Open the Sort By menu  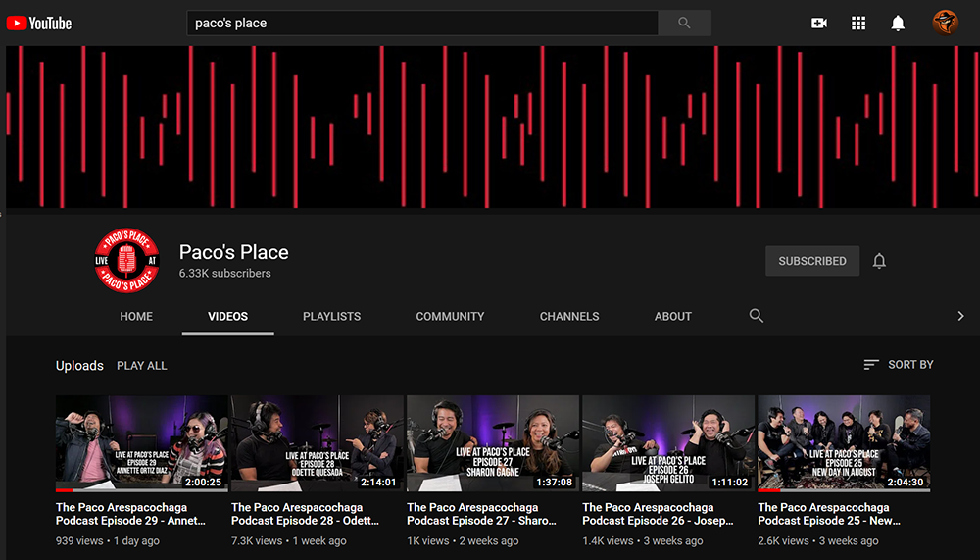click(899, 365)
